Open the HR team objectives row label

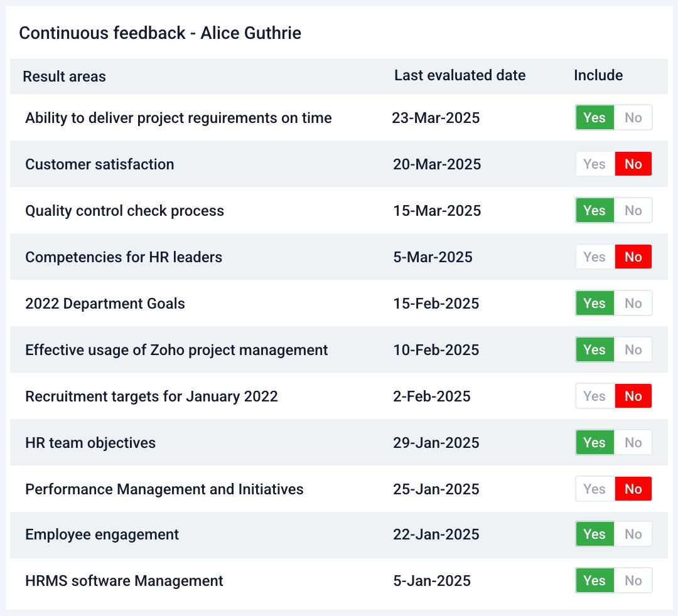(90, 443)
